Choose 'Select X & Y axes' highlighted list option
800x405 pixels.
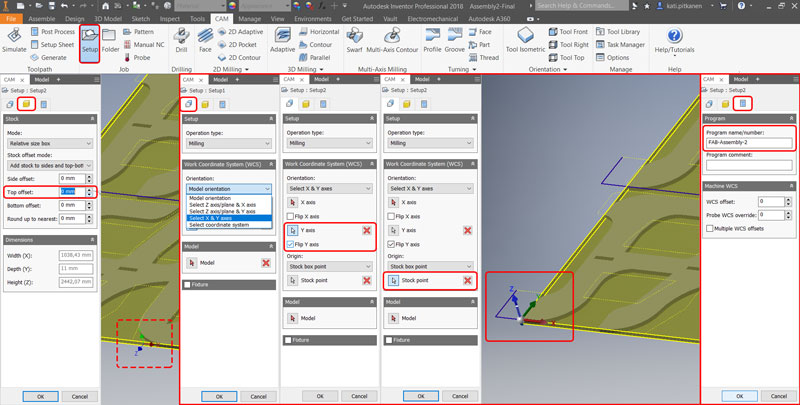(229, 218)
